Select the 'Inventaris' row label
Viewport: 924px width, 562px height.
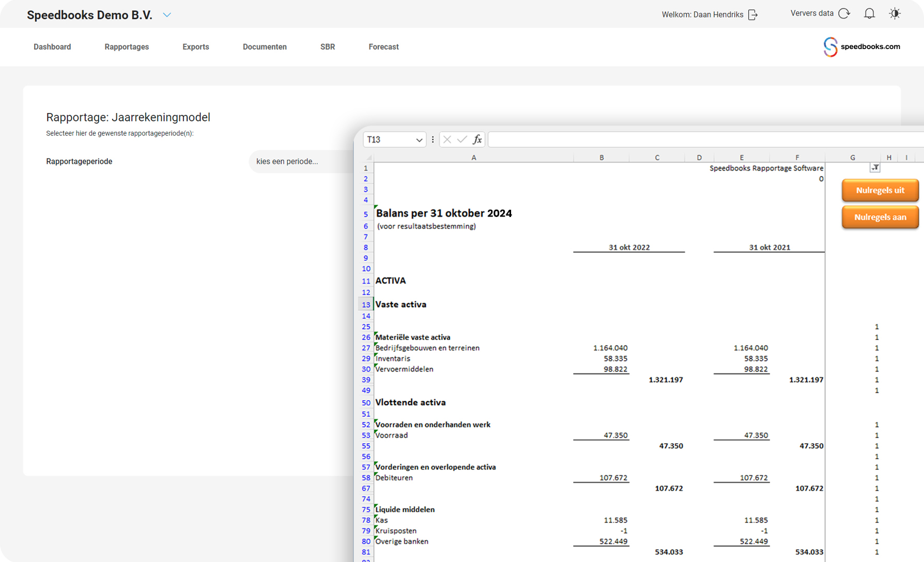pyautogui.click(x=393, y=358)
